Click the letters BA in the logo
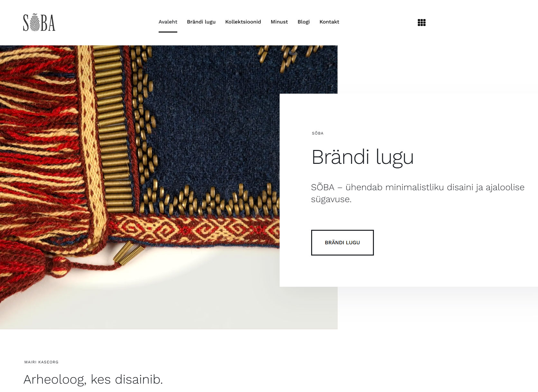The image size is (538, 392). 48,23
